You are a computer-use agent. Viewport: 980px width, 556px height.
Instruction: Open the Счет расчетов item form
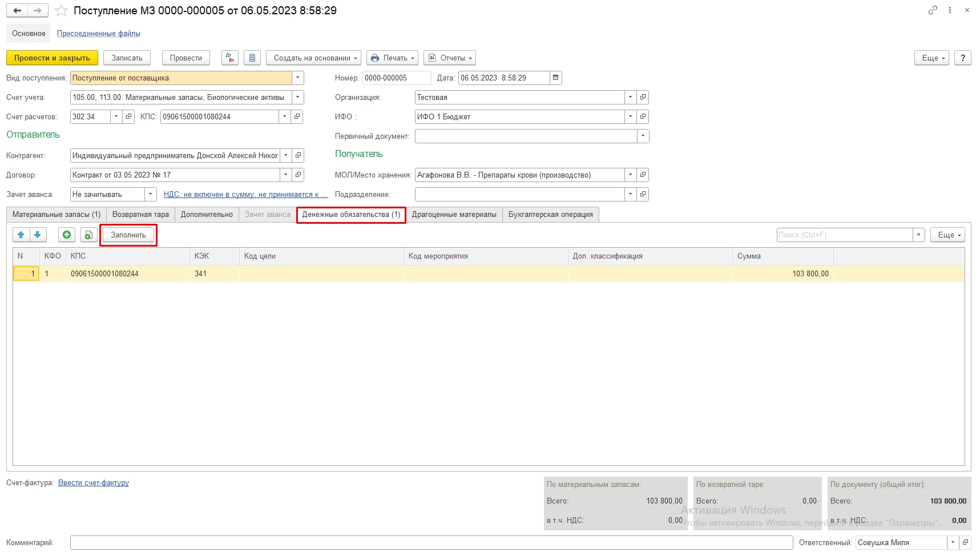(x=129, y=116)
